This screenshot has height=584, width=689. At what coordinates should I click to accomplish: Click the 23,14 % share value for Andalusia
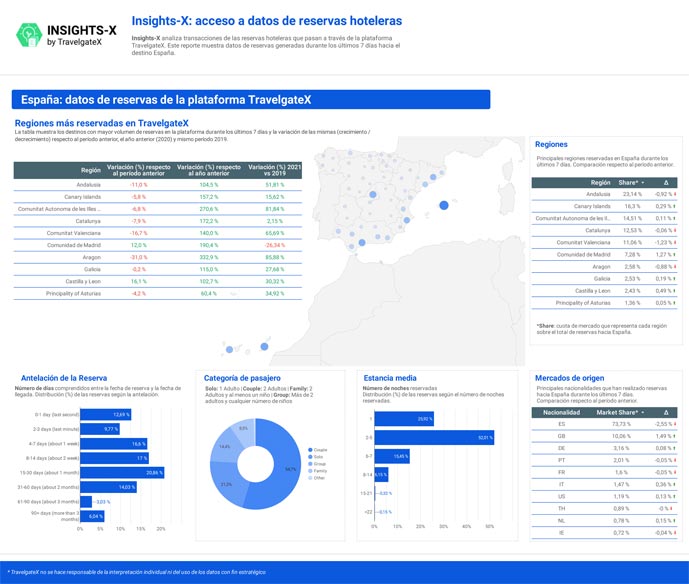pos(632,194)
